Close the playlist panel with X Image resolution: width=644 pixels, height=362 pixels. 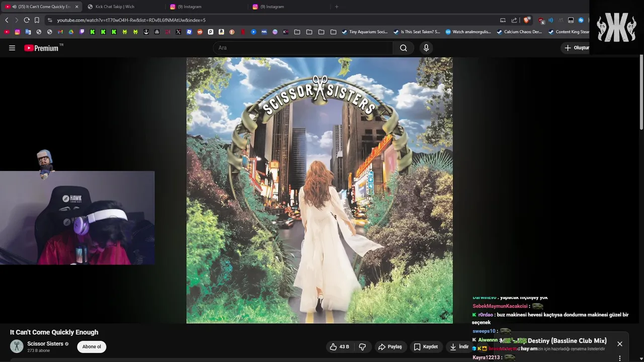click(620, 344)
